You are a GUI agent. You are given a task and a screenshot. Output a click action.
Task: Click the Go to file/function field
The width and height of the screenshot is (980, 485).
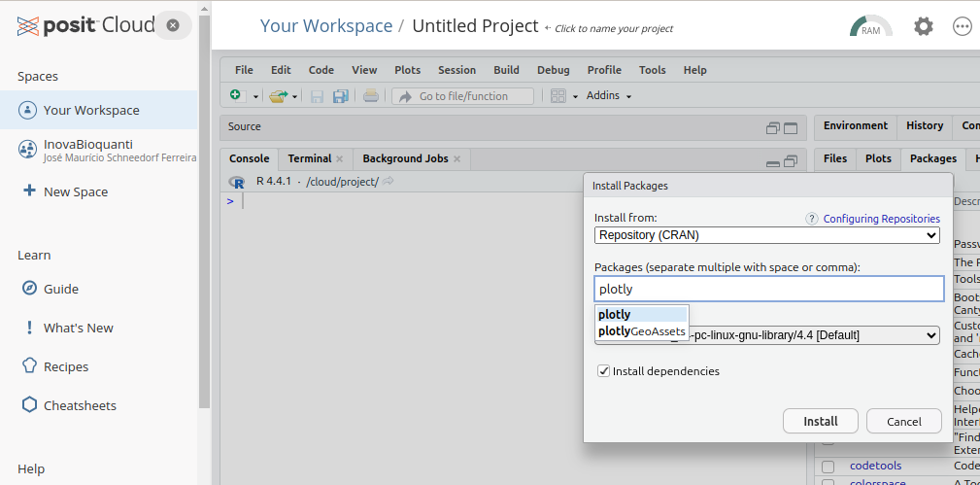(x=463, y=96)
